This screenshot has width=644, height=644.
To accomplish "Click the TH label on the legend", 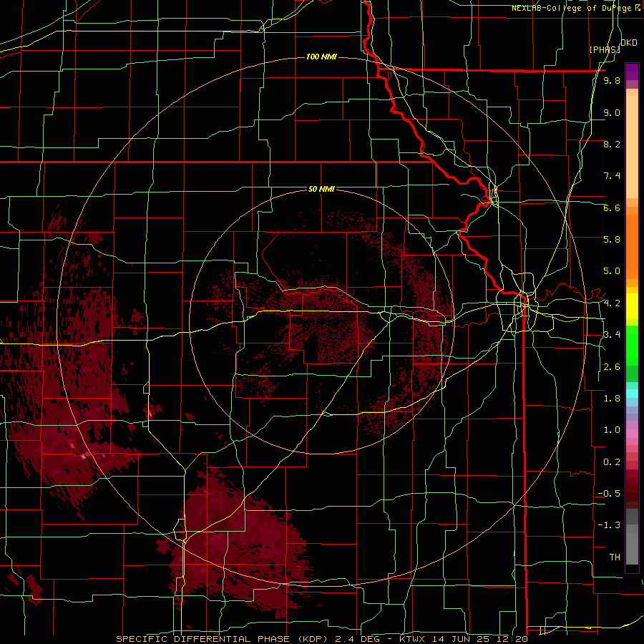I will pos(615,557).
